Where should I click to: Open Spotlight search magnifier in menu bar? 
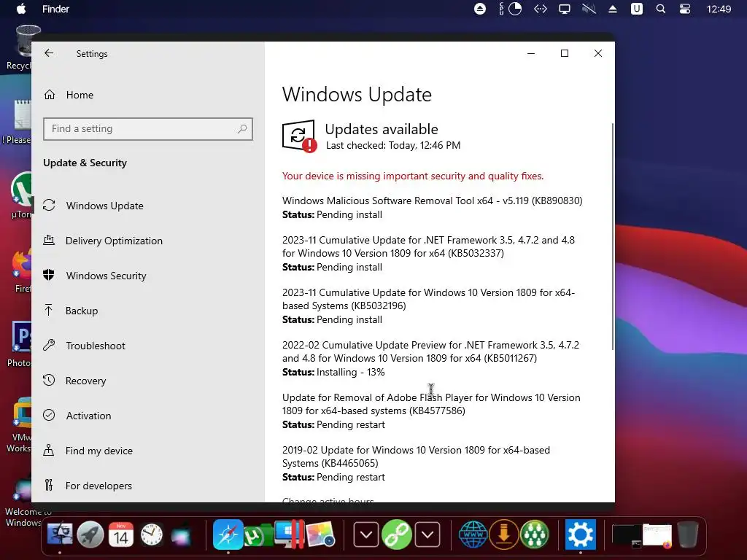pos(661,9)
